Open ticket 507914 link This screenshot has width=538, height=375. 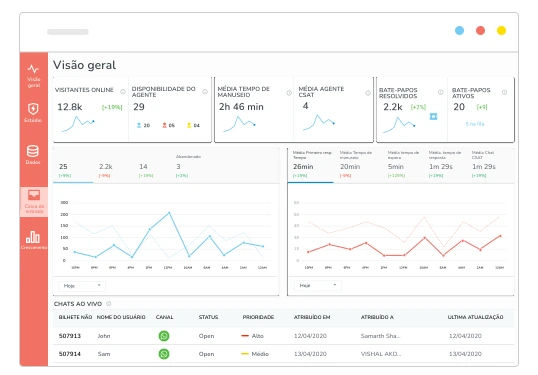(70, 354)
